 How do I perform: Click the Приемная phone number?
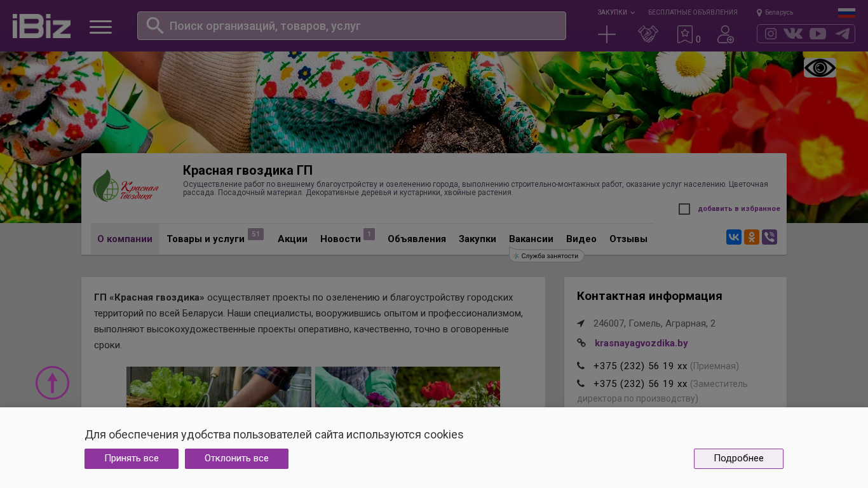click(640, 366)
